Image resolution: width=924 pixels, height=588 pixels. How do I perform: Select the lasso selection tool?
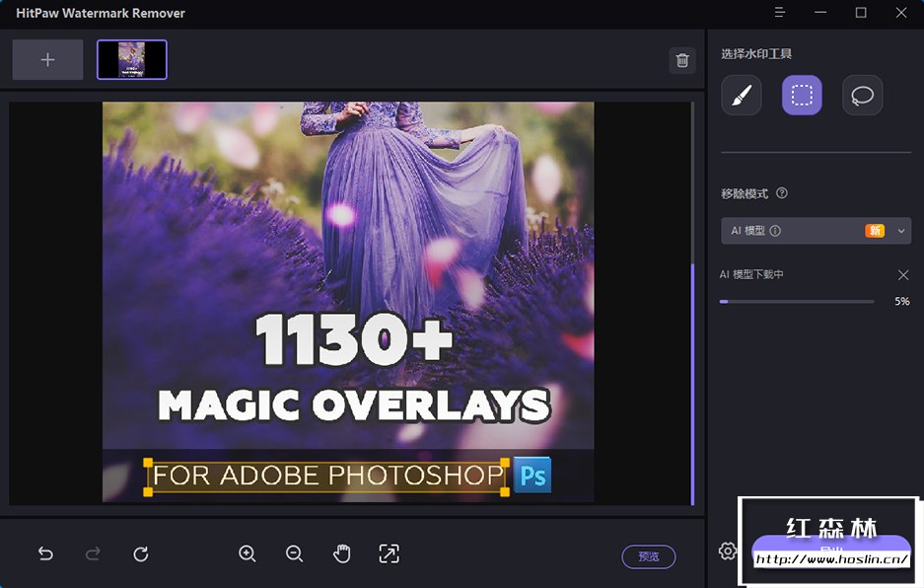[x=862, y=95]
